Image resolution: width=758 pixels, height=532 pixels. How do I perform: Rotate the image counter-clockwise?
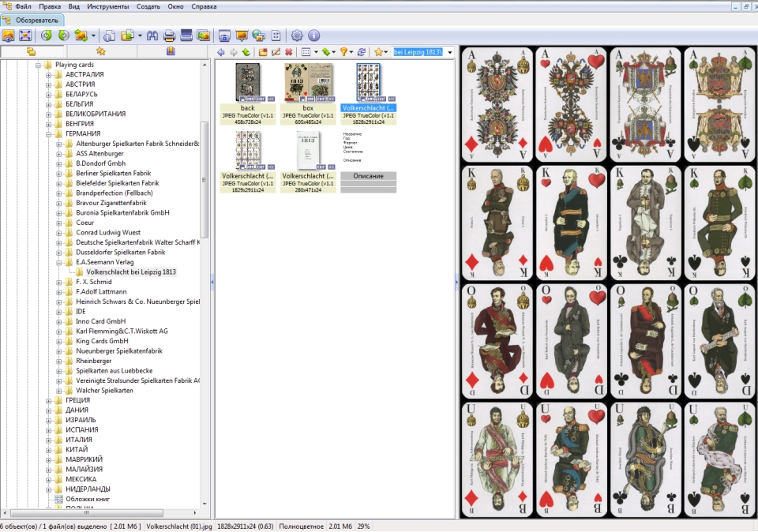coord(47,36)
